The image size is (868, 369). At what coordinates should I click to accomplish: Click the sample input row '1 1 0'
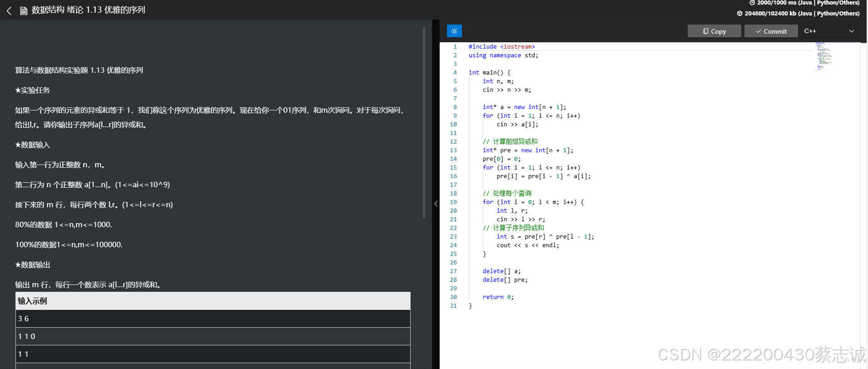click(x=213, y=336)
